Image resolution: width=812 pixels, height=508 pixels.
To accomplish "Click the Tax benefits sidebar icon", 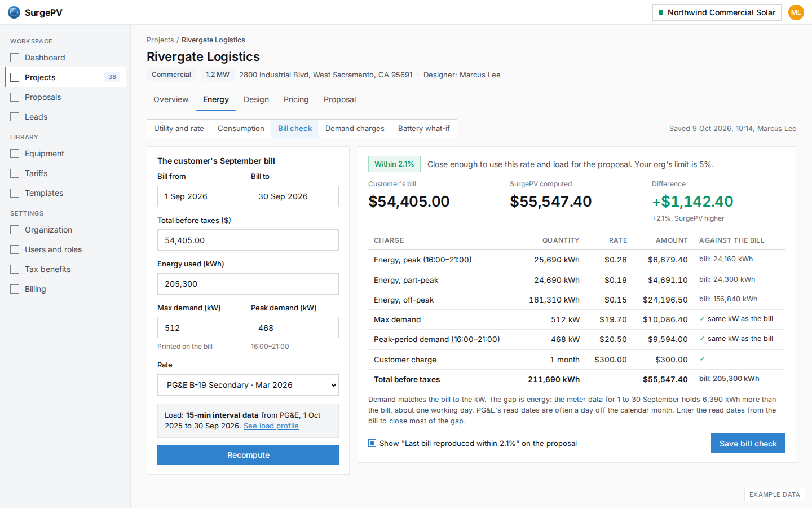I will (15, 269).
